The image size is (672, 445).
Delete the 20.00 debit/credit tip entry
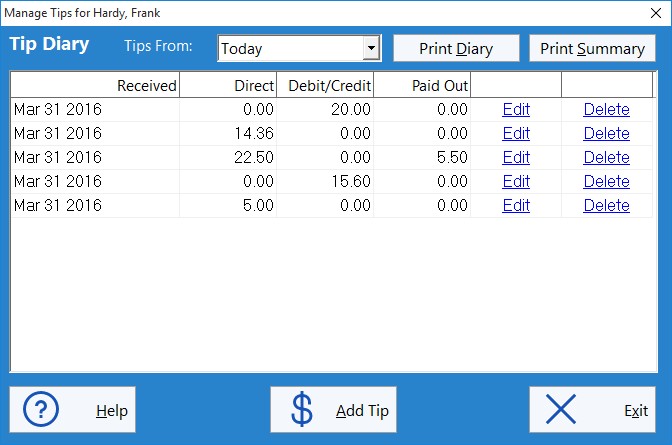click(x=606, y=109)
